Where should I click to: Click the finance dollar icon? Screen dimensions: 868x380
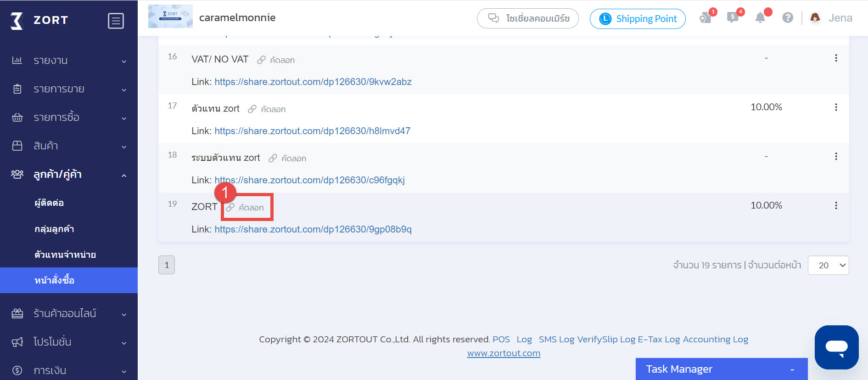[17, 370]
